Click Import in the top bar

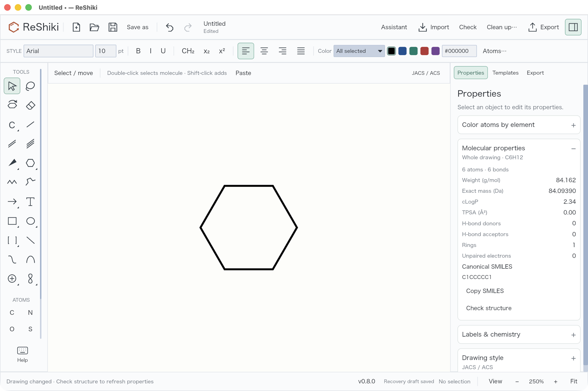pos(434,27)
